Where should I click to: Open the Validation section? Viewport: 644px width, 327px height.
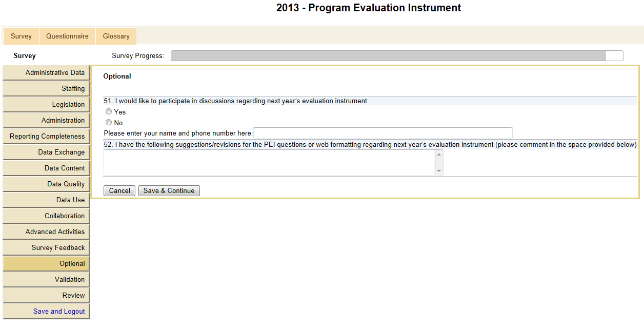[46, 280]
